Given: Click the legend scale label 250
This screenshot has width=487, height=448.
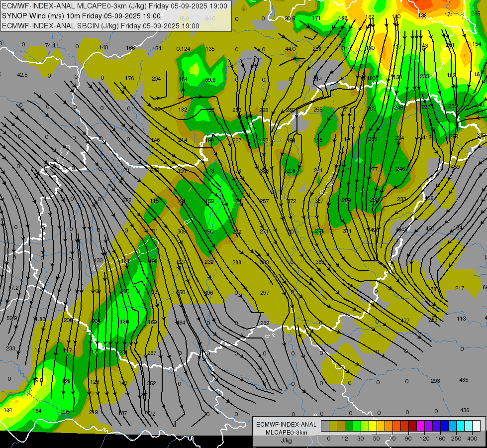Looking at the screenshot, I should [456, 439].
